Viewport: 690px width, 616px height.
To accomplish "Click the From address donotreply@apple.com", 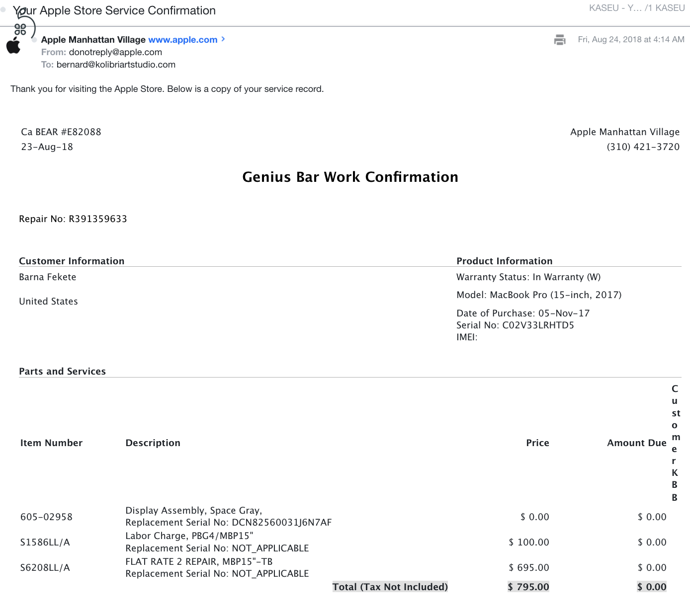I will 115,52.
